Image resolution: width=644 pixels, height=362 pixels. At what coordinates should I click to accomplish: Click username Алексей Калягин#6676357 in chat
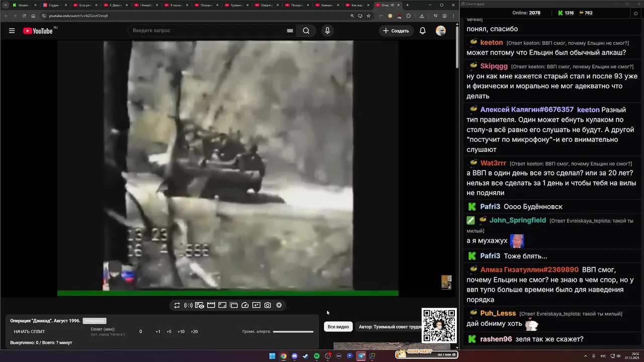click(527, 110)
